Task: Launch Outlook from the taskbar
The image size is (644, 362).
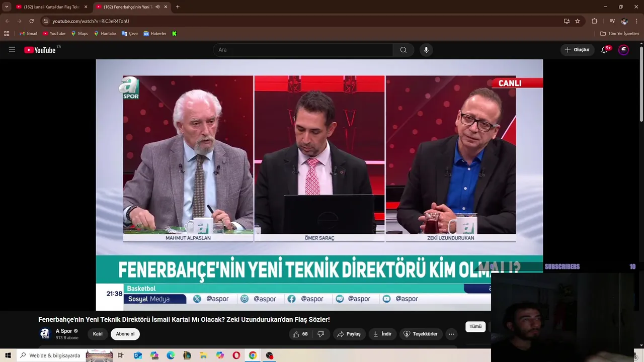Action: pos(137,355)
